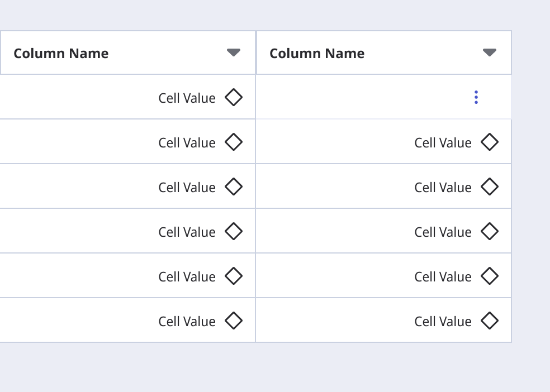Open the blue three-dot kebab menu
550x392 pixels.
point(476,97)
